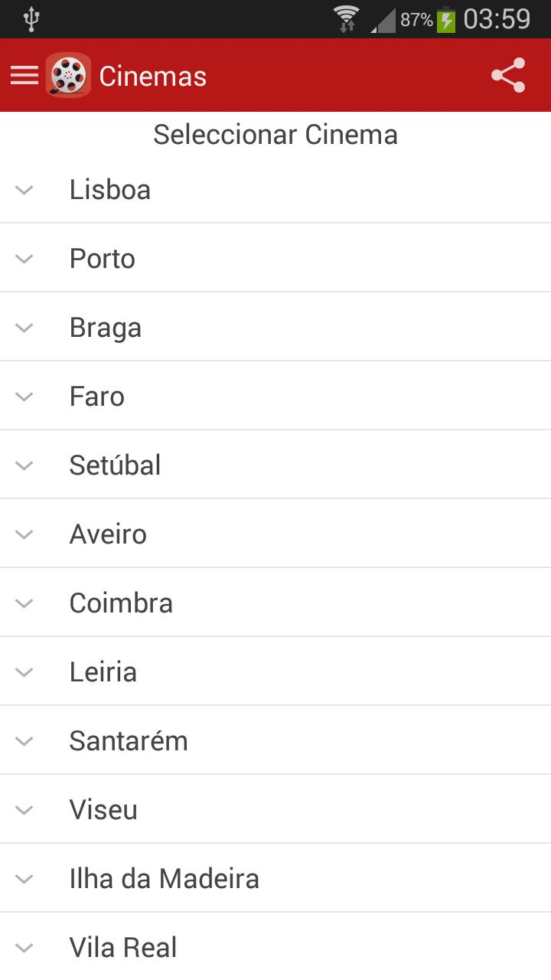The image size is (551, 980).
Task: Expand the Vila Real chevron
Action: point(24,948)
